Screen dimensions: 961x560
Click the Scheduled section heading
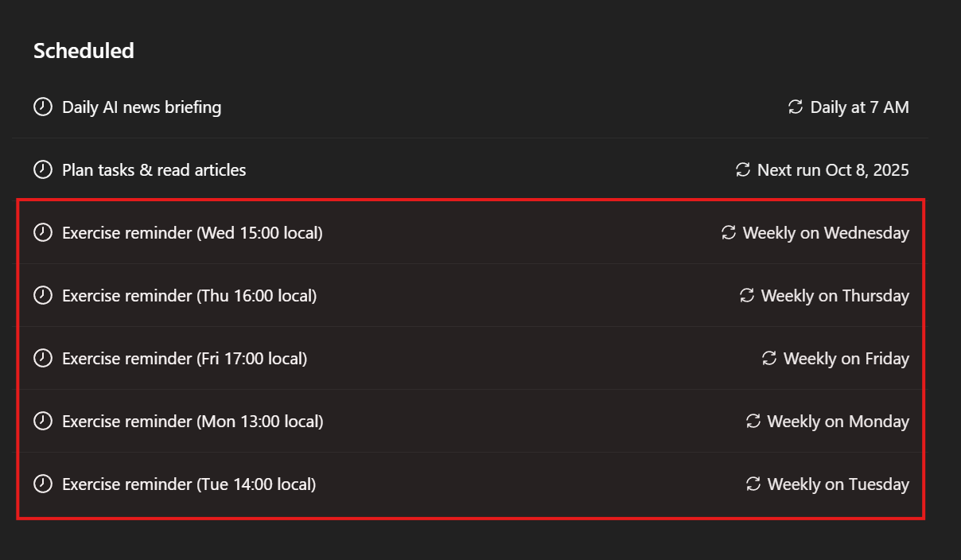pyautogui.click(x=84, y=50)
